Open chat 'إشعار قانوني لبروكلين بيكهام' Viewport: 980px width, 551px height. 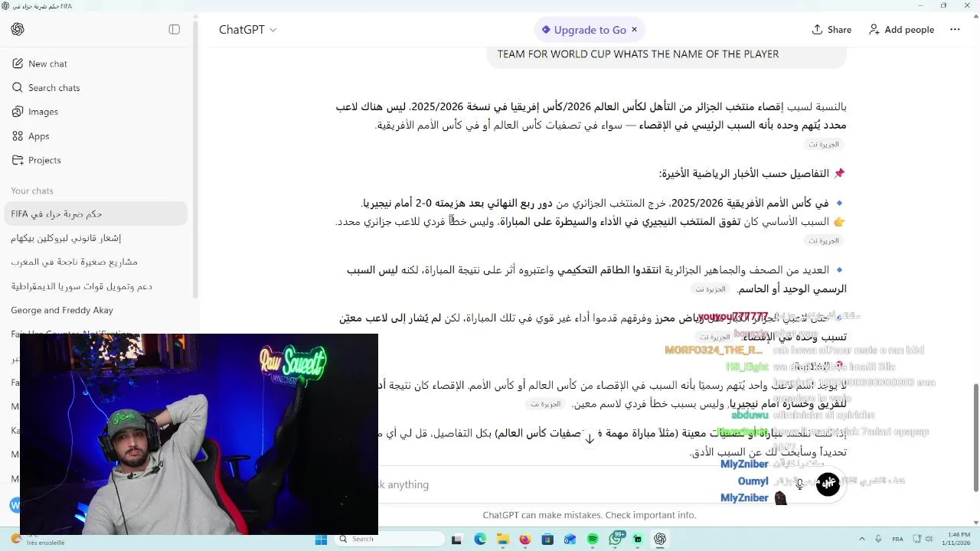(96, 238)
